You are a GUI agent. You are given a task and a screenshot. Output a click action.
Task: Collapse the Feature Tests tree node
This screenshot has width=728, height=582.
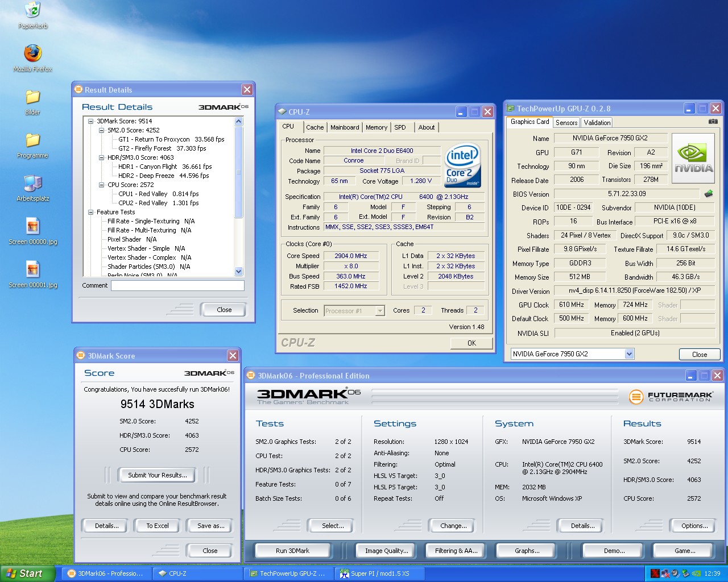[x=91, y=212]
